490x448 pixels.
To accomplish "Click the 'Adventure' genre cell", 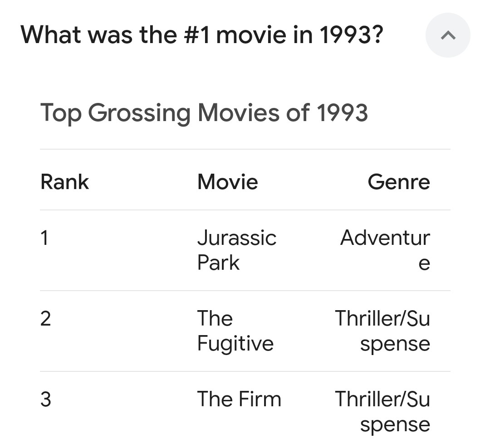I will coord(385,250).
